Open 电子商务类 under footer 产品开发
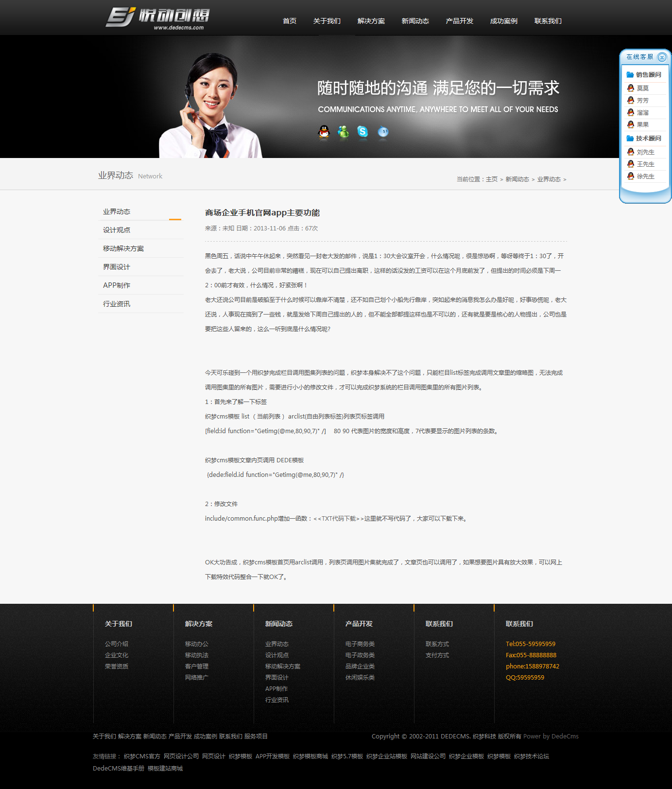Image resolution: width=672 pixels, height=789 pixels. point(360,644)
